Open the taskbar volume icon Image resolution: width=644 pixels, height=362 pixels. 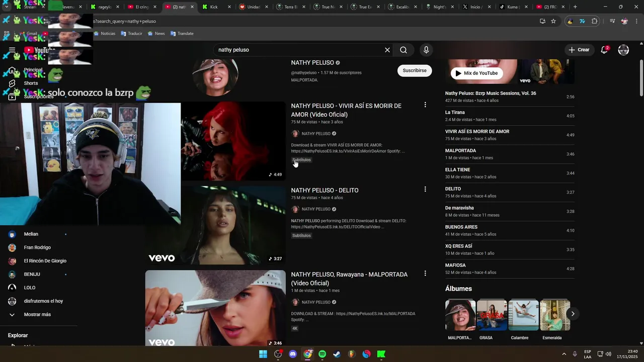[608, 354]
